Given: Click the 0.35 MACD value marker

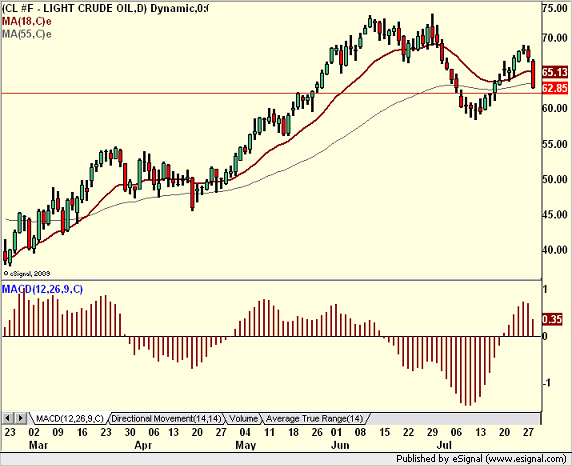Looking at the screenshot, I should (x=552, y=319).
